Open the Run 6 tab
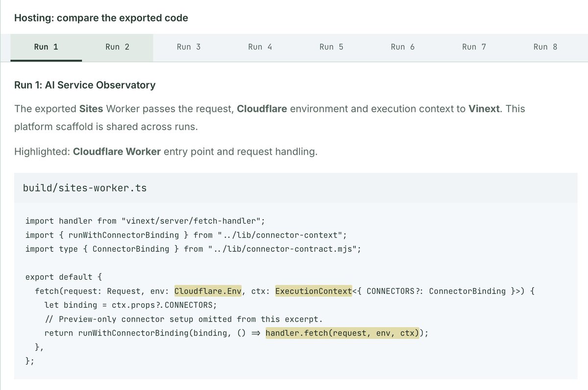 [x=403, y=47]
